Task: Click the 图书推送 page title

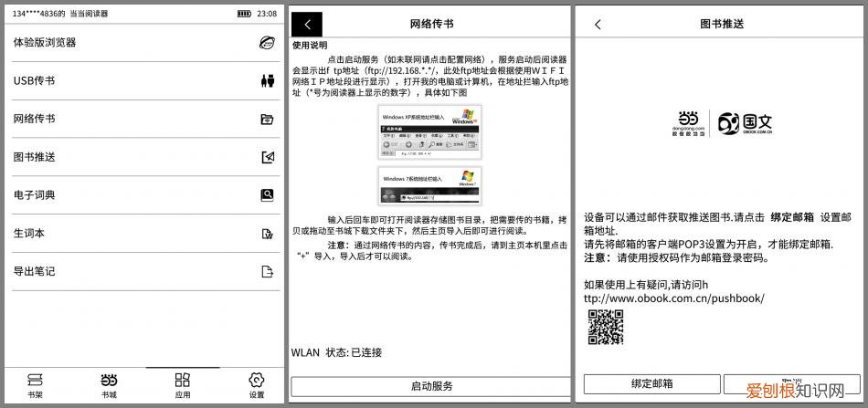Action: [x=722, y=24]
